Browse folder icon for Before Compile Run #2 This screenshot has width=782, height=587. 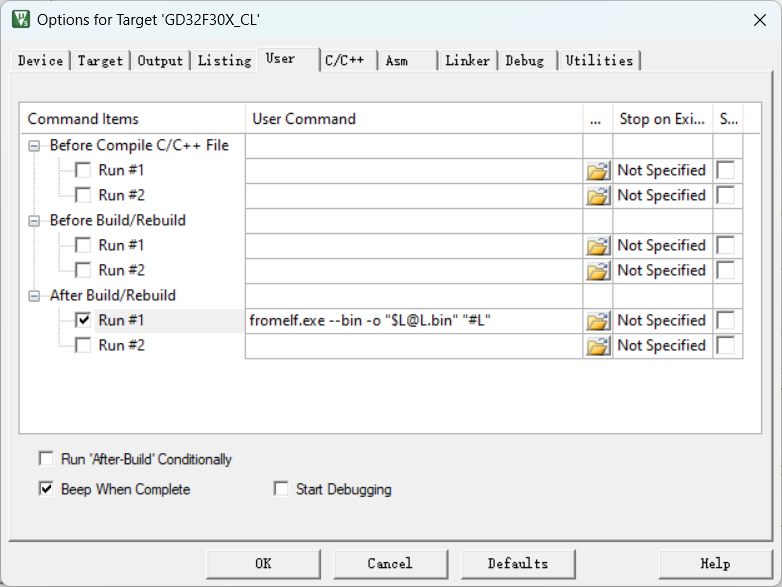coord(598,196)
